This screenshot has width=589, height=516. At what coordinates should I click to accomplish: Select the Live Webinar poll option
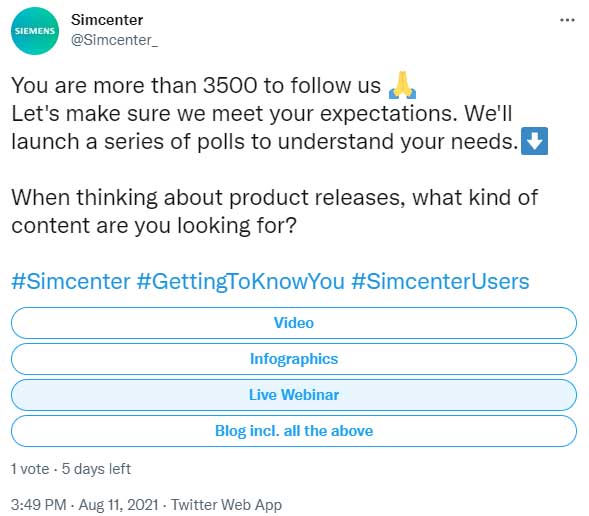click(294, 395)
